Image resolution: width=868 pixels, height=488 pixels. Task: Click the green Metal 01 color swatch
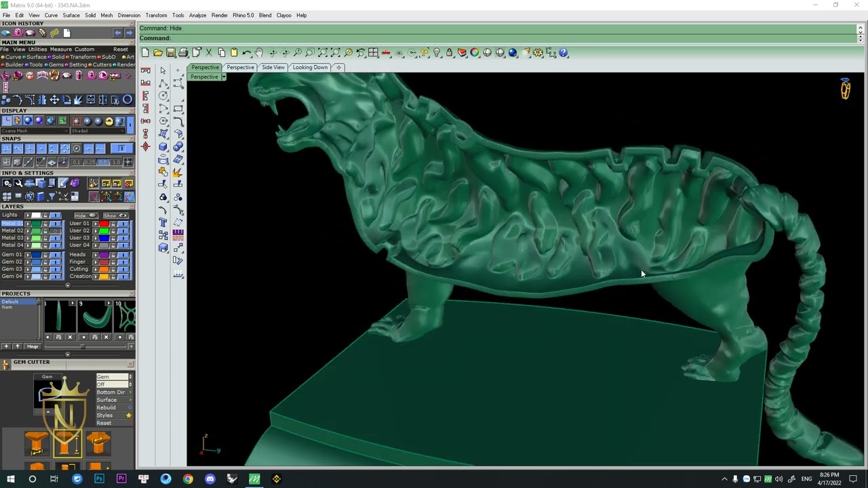36,224
